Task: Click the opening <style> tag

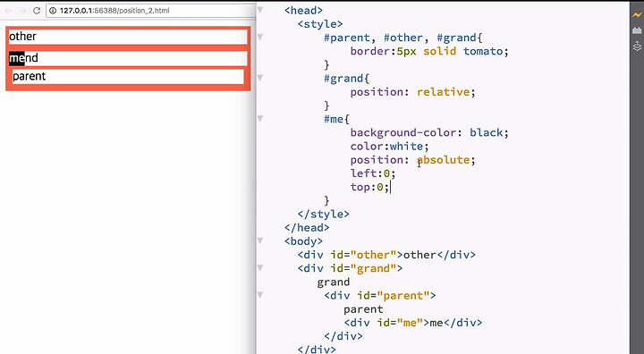Action: [x=320, y=24]
